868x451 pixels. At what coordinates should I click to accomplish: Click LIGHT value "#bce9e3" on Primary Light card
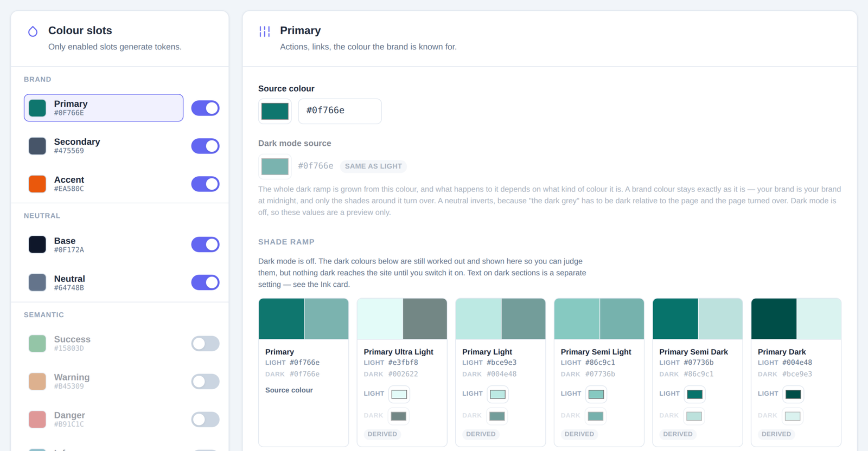pos(502,363)
